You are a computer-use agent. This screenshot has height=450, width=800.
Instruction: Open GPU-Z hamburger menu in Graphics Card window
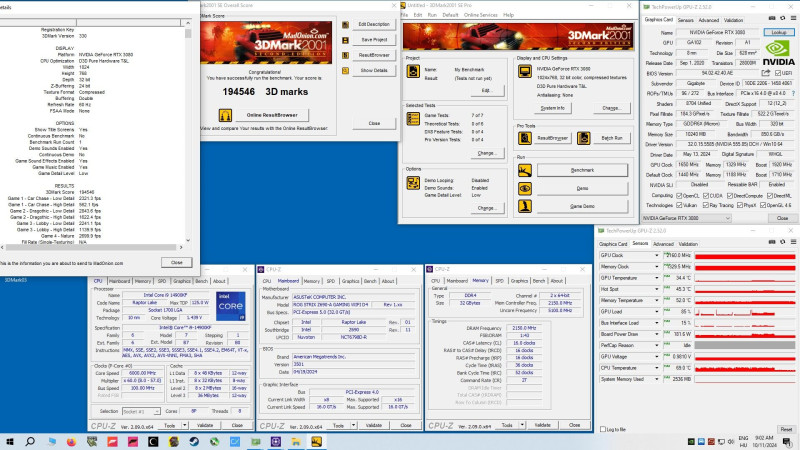tap(793, 18)
